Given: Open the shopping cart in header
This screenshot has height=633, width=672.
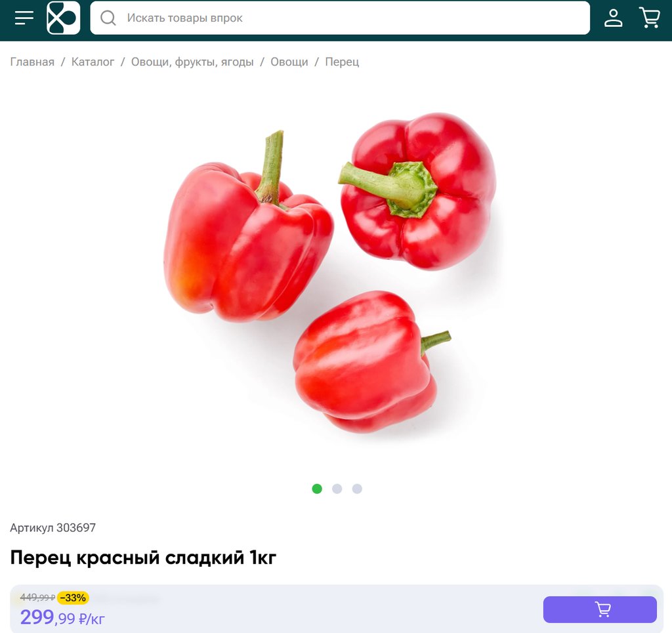Looking at the screenshot, I should pyautogui.click(x=650, y=18).
